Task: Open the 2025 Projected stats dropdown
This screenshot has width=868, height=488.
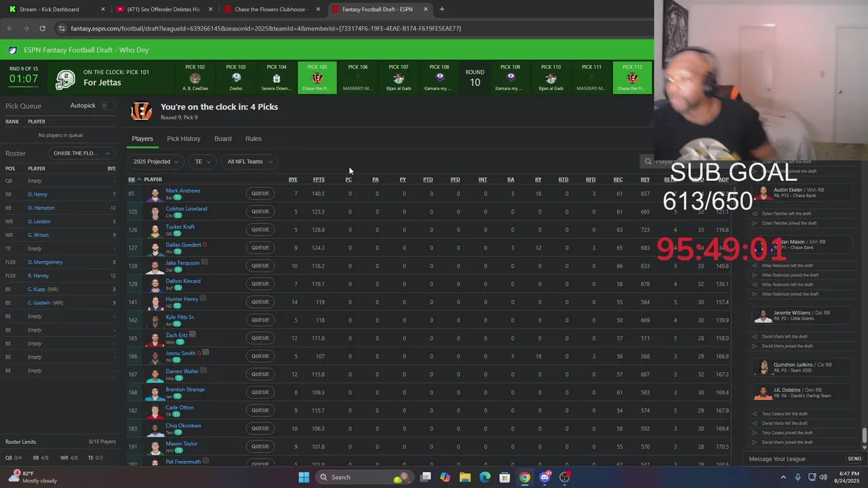Action: click(x=155, y=161)
